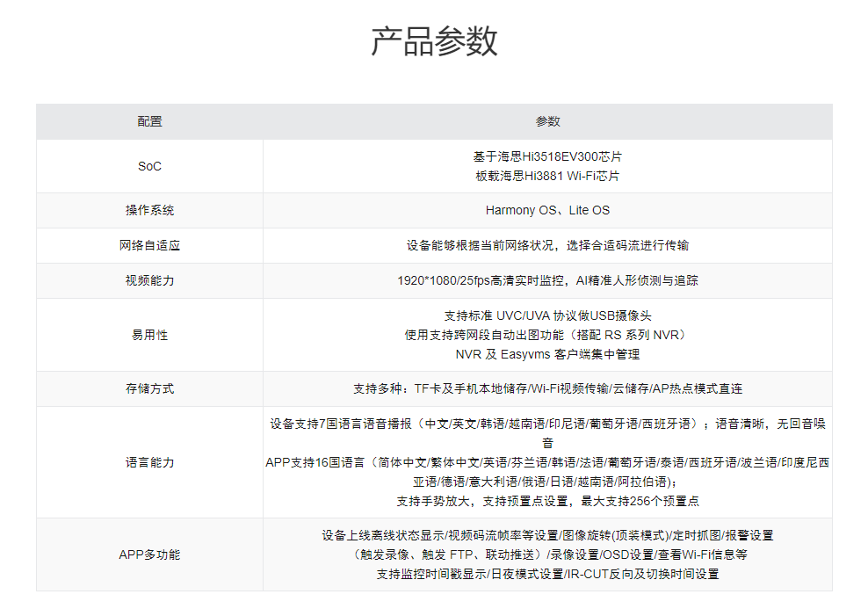The height and width of the screenshot is (616, 868).
Task: Click the 产品参数 page title
Action: pyautogui.click(x=434, y=40)
